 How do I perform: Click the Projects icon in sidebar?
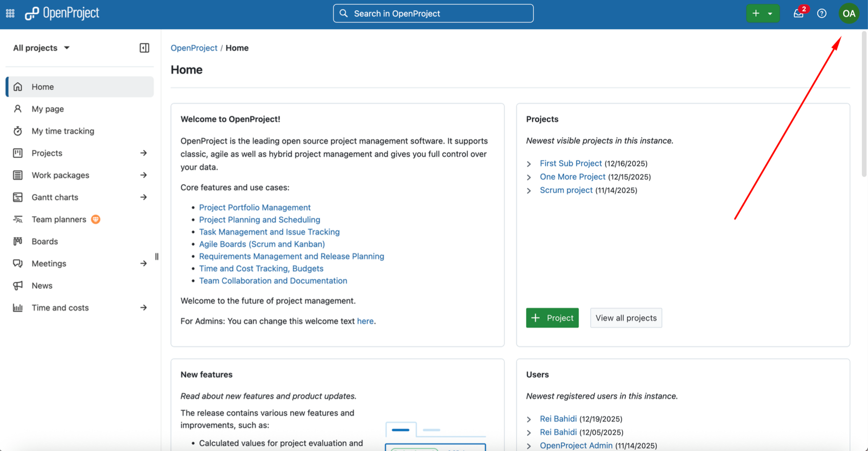pos(18,153)
